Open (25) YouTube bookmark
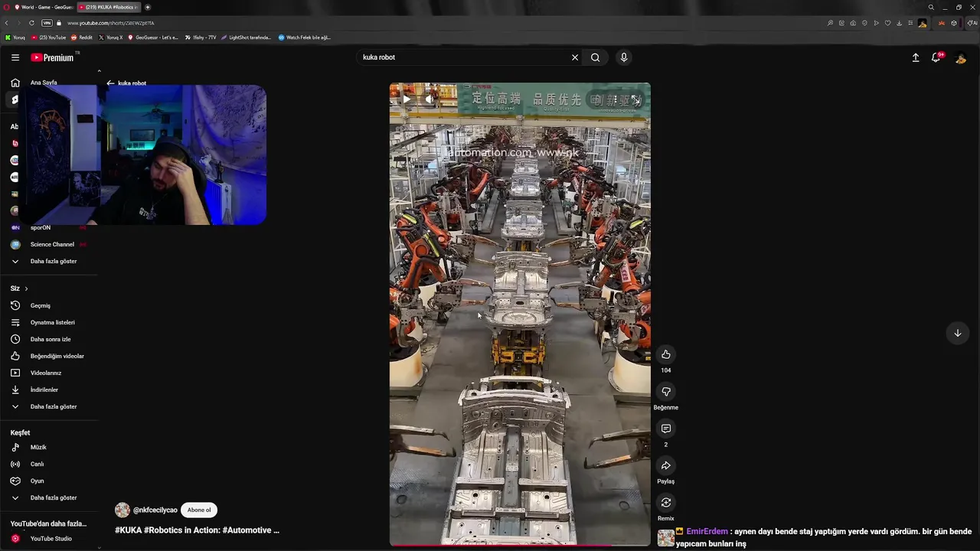980x551 pixels. tap(49, 37)
